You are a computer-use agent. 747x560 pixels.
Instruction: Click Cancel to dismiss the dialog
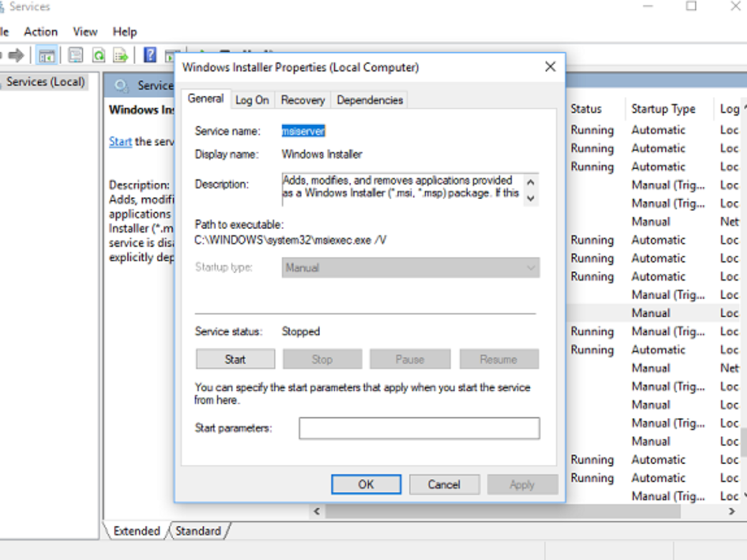(x=444, y=484)
